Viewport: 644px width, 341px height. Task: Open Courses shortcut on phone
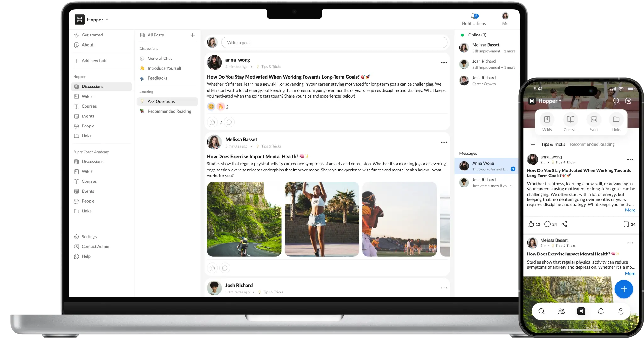tap(570, 122)
